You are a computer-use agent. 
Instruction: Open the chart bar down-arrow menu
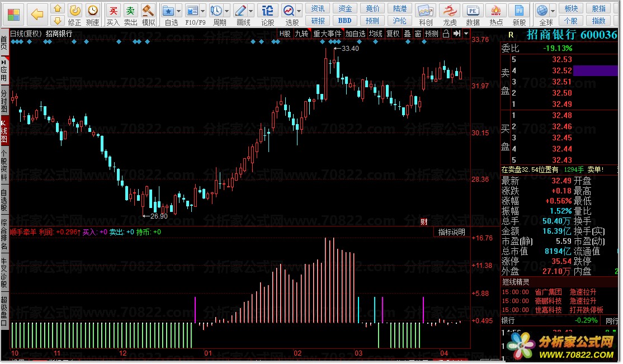pos(466,34)
